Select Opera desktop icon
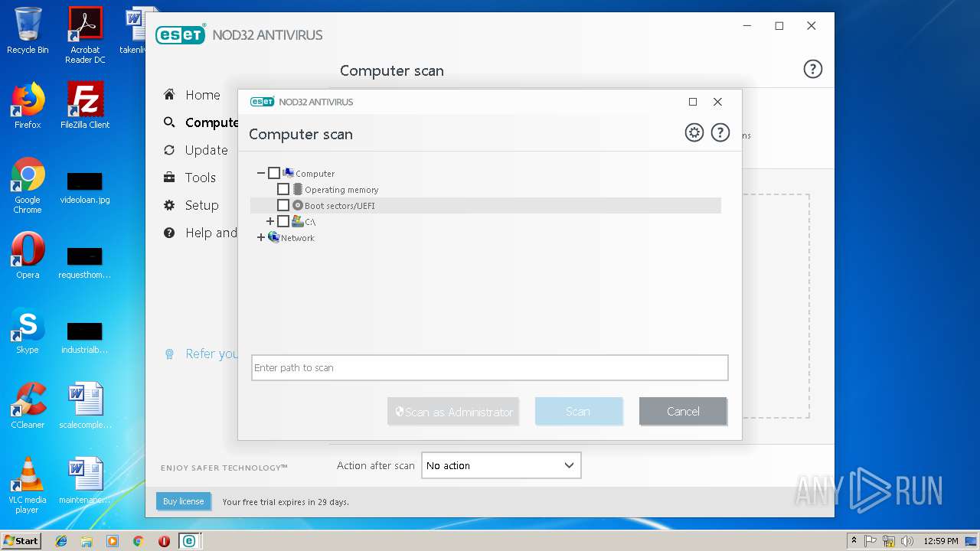This screenshot has width=980, height=551. pyautogui.click(x=28, y=255)
